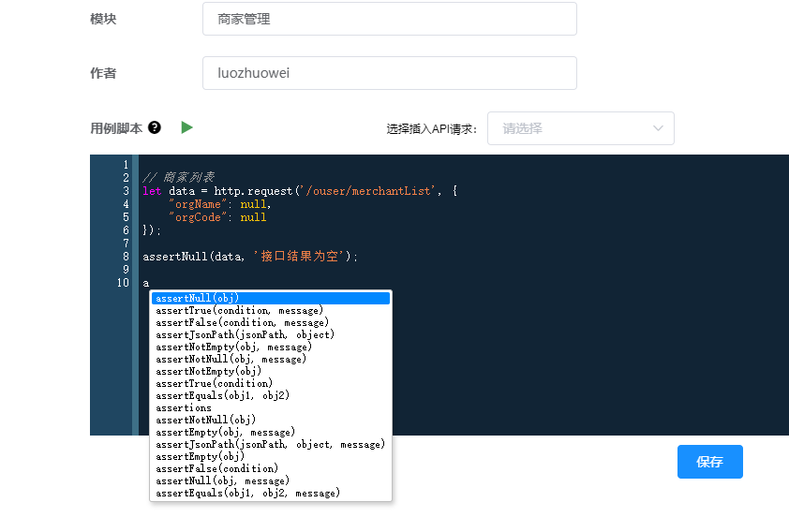Expand dropdown using the chevron arrow
789x532 pixels.
point(658,128)
